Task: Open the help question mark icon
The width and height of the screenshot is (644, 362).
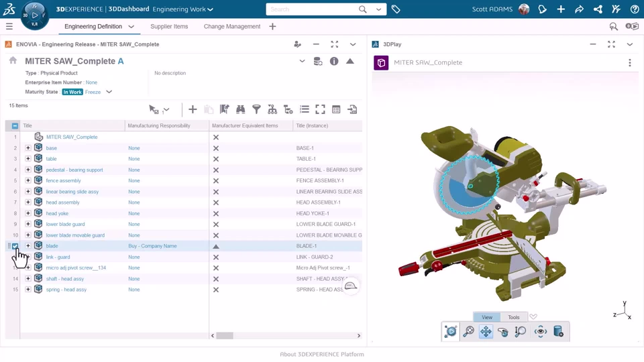Action: [x=635, y=9]
